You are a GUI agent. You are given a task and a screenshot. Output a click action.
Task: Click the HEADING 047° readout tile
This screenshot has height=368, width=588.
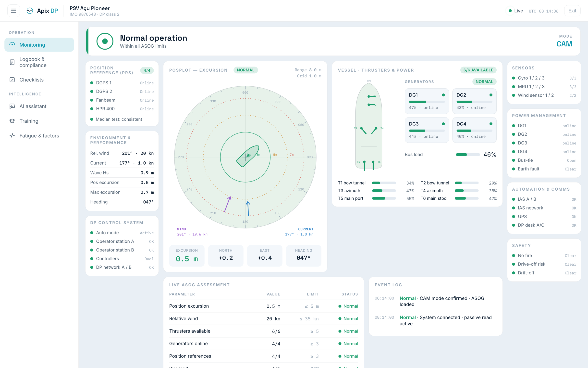303,256
